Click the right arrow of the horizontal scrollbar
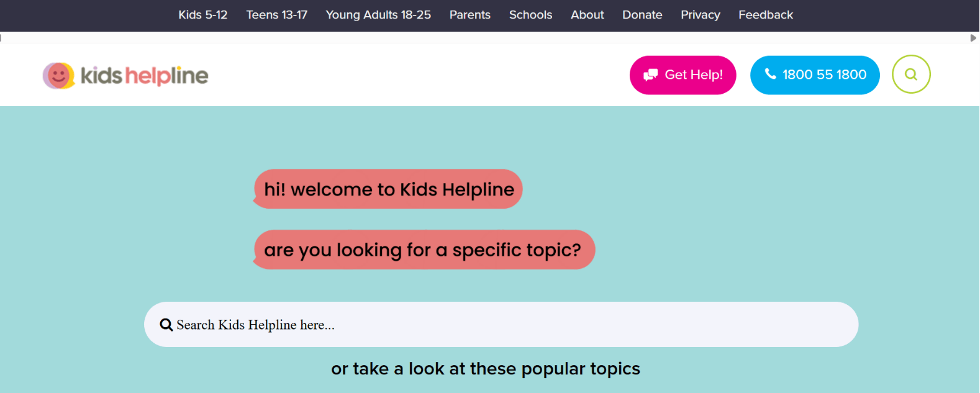The image size is (980, 393). [x=973, y=38]
